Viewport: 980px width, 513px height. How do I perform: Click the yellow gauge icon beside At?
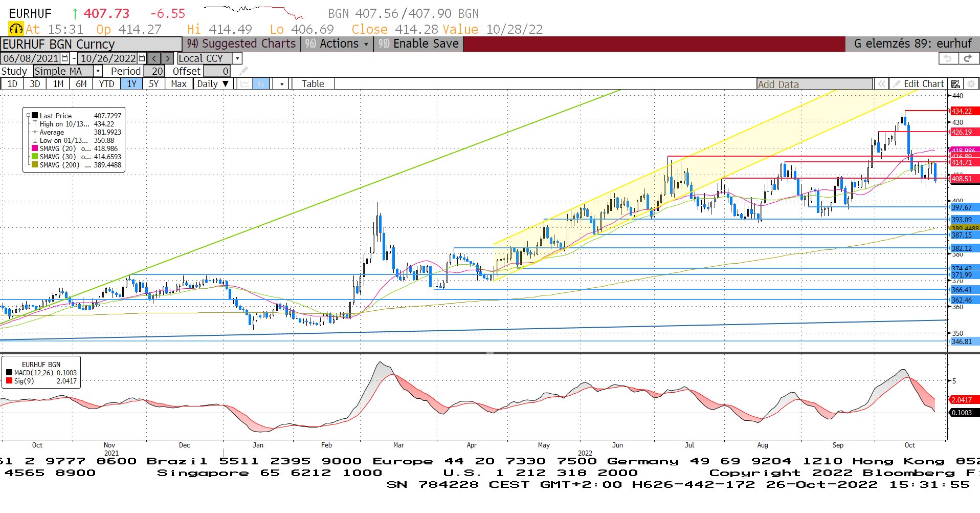16,29
